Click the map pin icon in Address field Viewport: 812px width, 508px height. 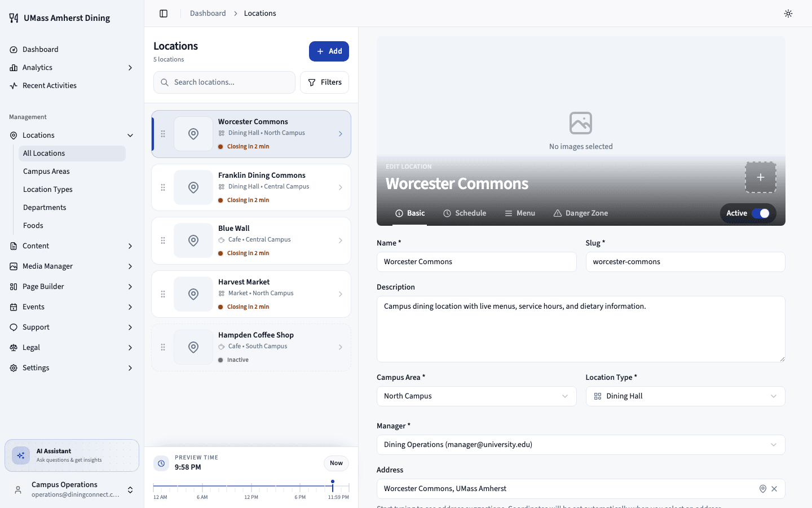click(763, 489)
